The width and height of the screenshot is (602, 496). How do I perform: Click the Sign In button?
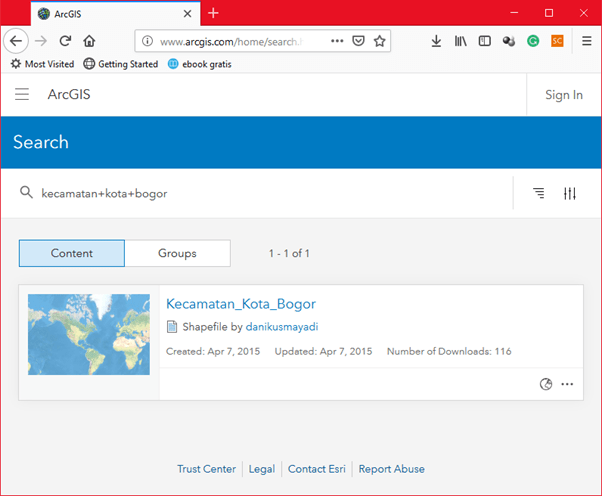[564, 95]
